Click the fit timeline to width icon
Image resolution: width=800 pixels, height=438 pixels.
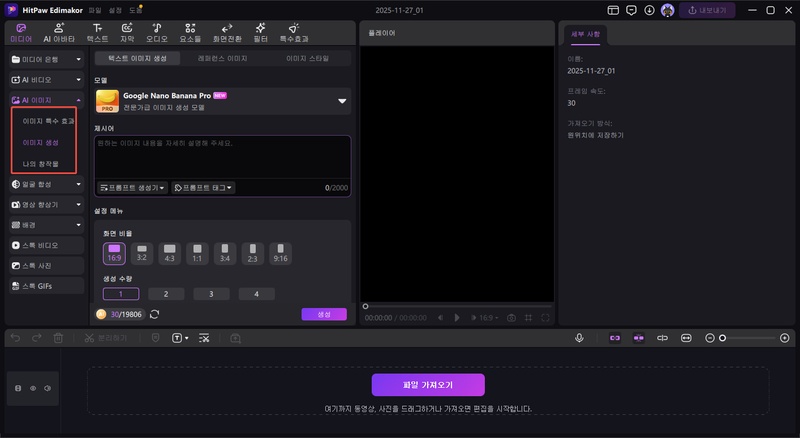(686, 338)
